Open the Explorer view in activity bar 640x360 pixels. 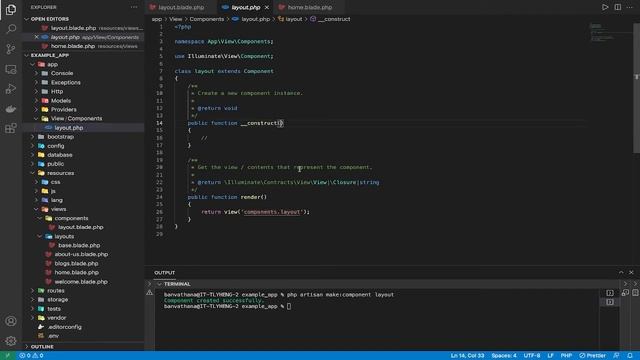coord(11,9)
